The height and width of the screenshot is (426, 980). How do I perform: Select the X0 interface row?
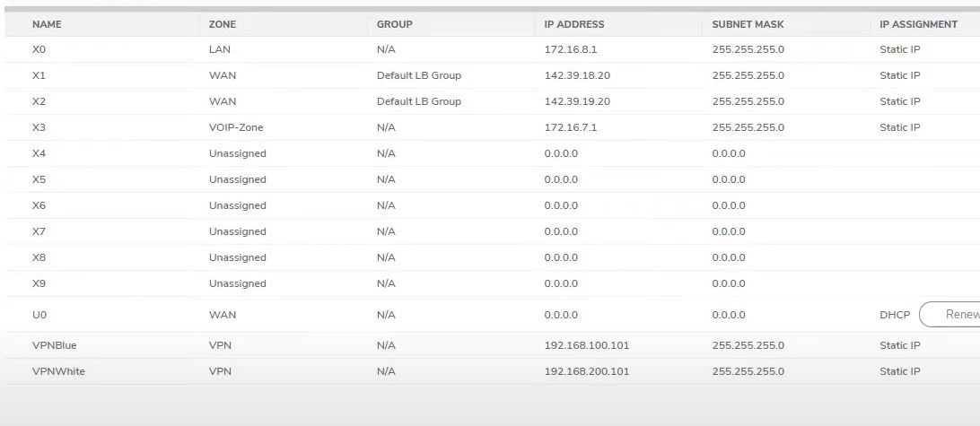[x=39, y=49]
